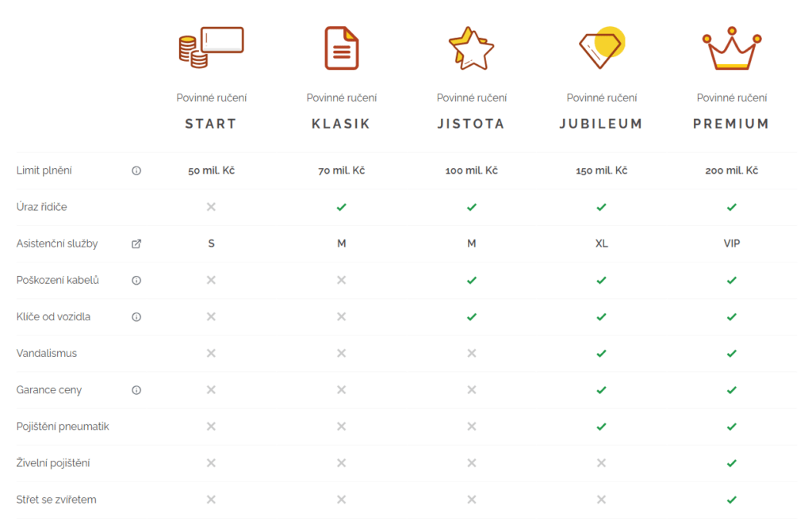
Task: Click the JUBILEUM diamond icon
Action: pyautogui.click(x=602, y=46)
